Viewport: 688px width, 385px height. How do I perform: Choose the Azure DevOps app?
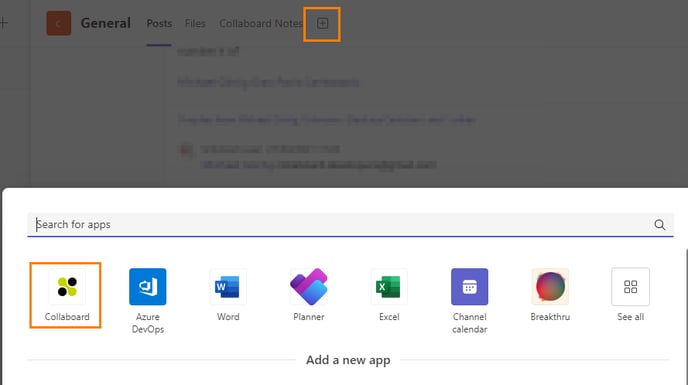click(x=147, y=287)
